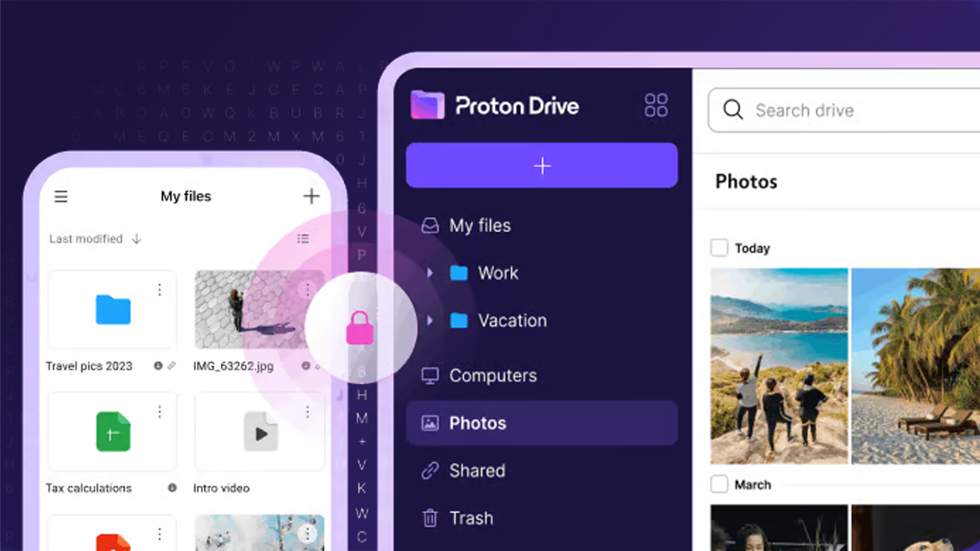Select Photos in the sidebar
The height and width of the screenshot is (551, 980).
(542, 423)
